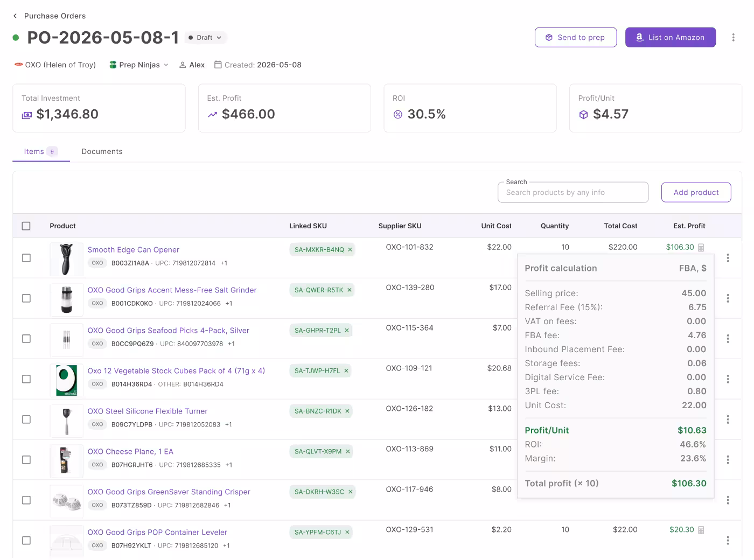754x560 pixels.
Task: Remove linked SKU SA-GHPR-T2PL
Action: pos(347,331)
